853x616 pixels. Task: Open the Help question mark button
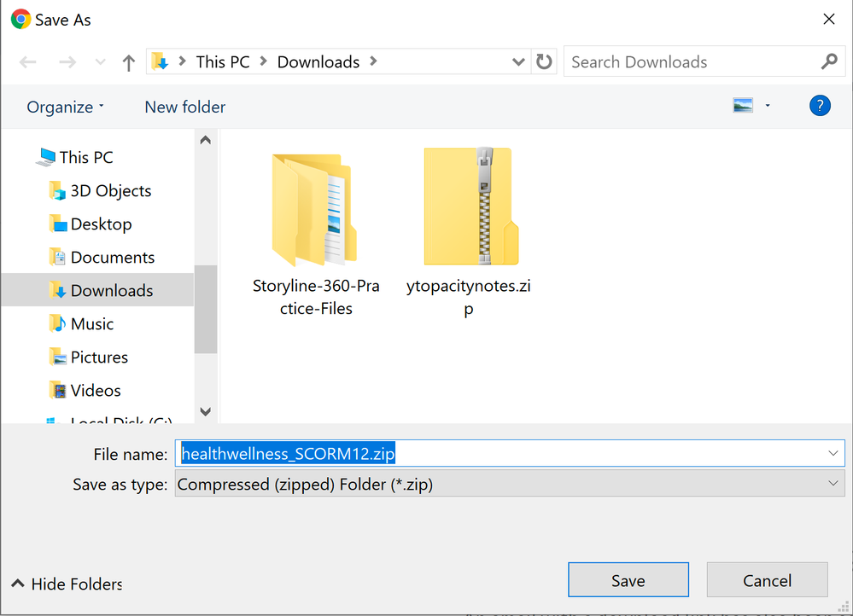coord(820,106)
